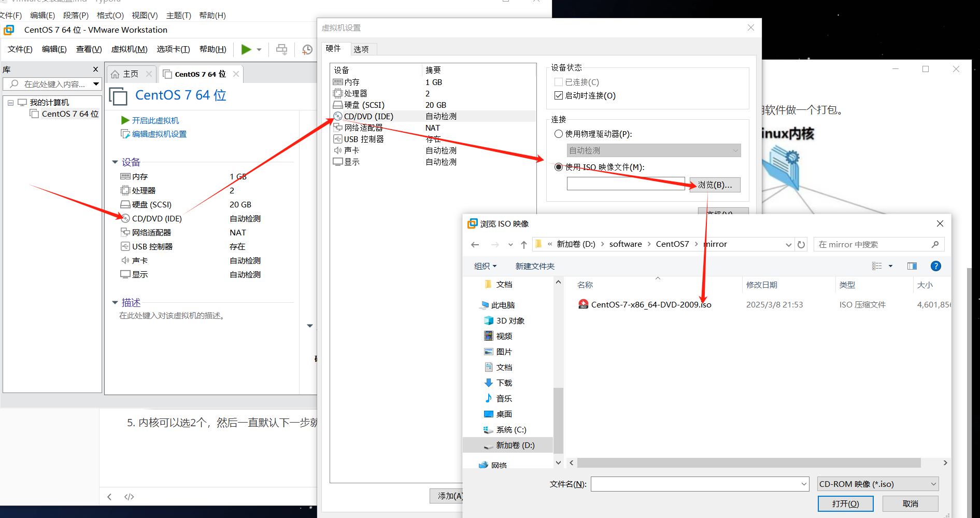This screenshot has height=518, width=980.
Task: Select CentOS 7 64 位 in library tree
Action: pyautogui.click(x=70, y=114)
